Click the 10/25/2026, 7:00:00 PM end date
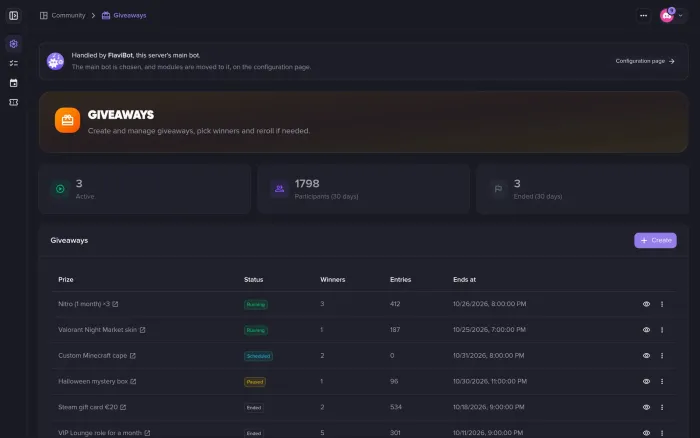700x438 pixels. [x=489, y=330]
